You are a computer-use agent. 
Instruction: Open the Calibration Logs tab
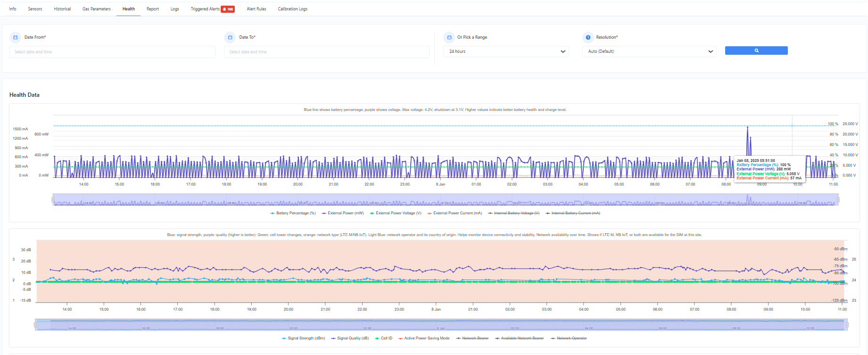[x=292, y=9]
